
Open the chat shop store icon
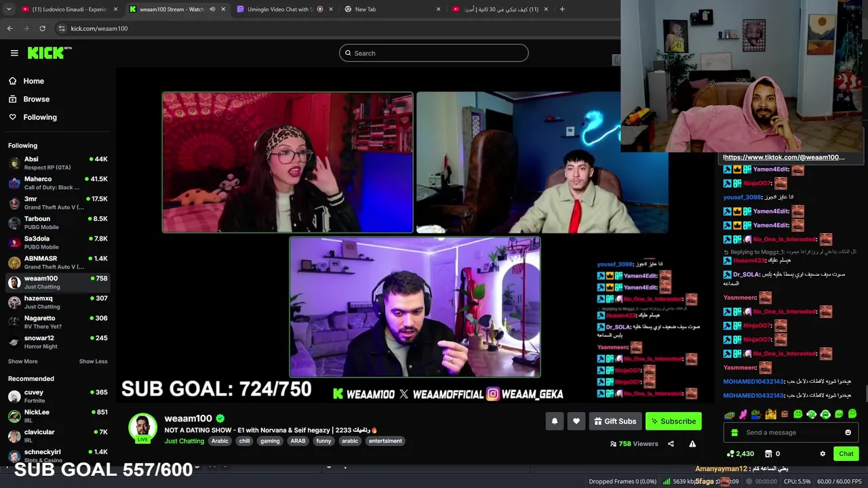[768, 453]
